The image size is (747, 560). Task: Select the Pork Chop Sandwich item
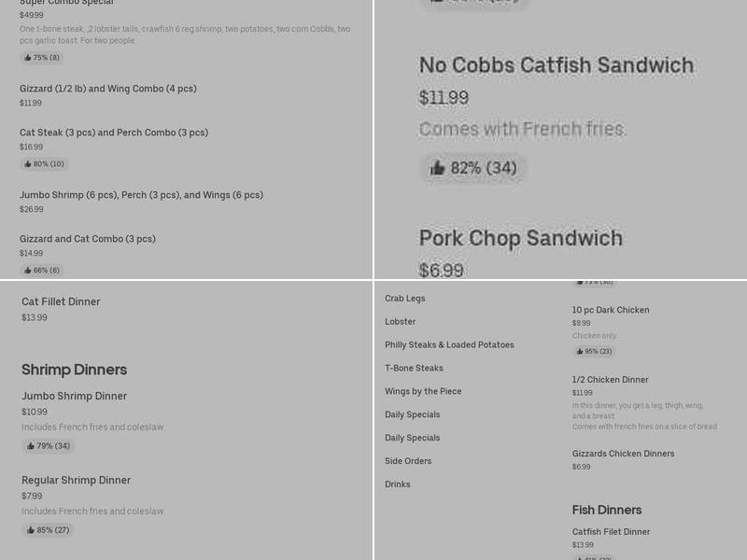520,238
